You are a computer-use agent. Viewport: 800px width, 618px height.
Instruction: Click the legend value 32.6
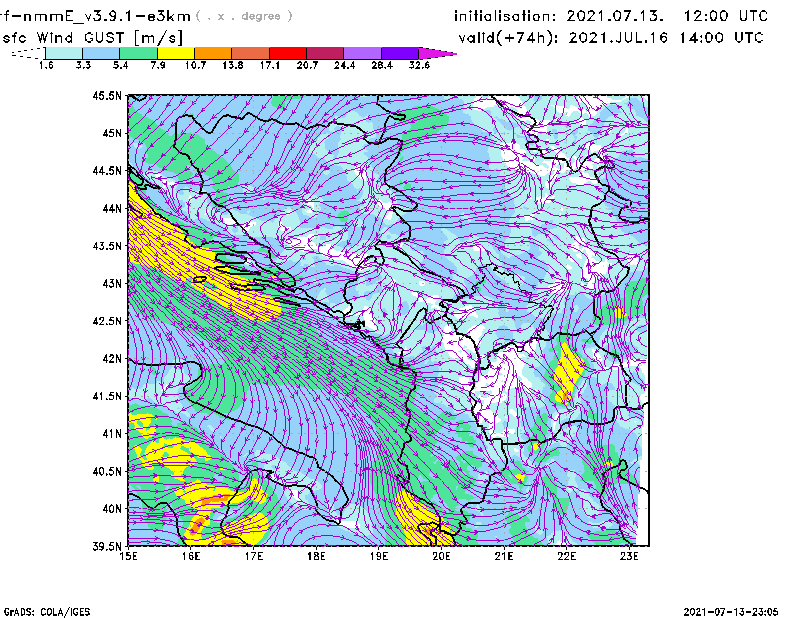[x=419, y=65]
